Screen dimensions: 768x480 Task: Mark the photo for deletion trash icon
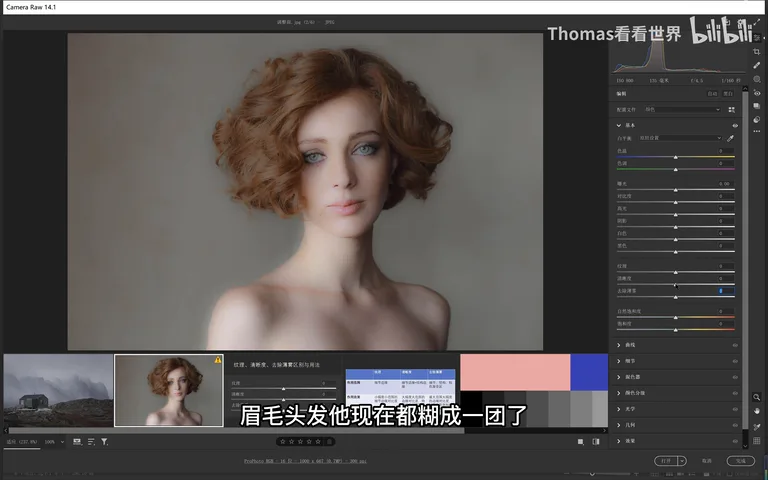(x=330, y=442)
